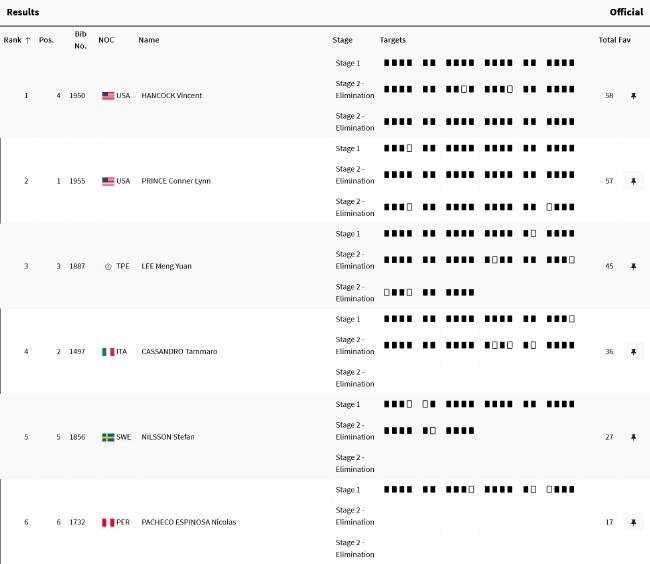650x564 pixels.
Task: Pin LEE Meng Yuan as favourite
Action: click(633, 266)
